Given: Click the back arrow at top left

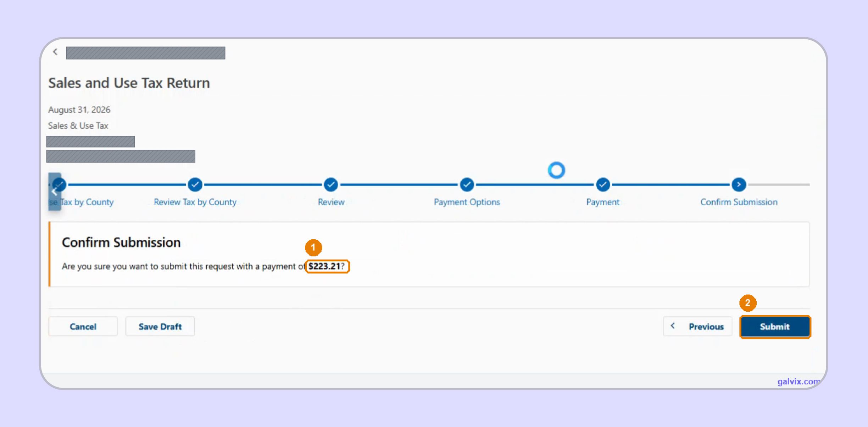Looking at the screenshot, I should (x=55, y=52).
